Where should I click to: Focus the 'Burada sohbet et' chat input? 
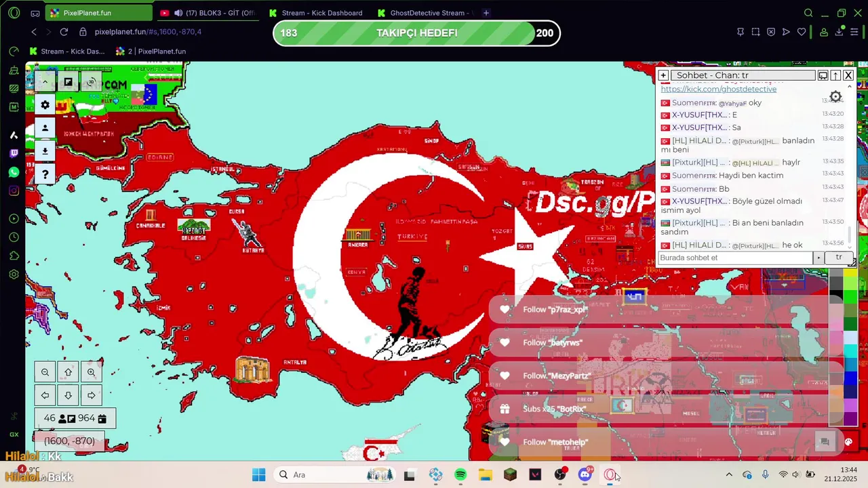point(736,258)
